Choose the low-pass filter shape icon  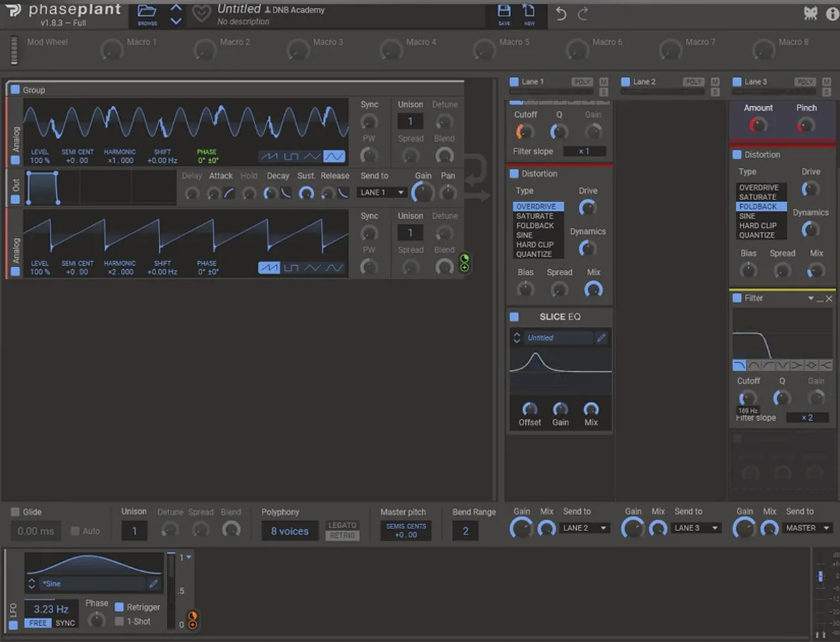pos(739,365)
